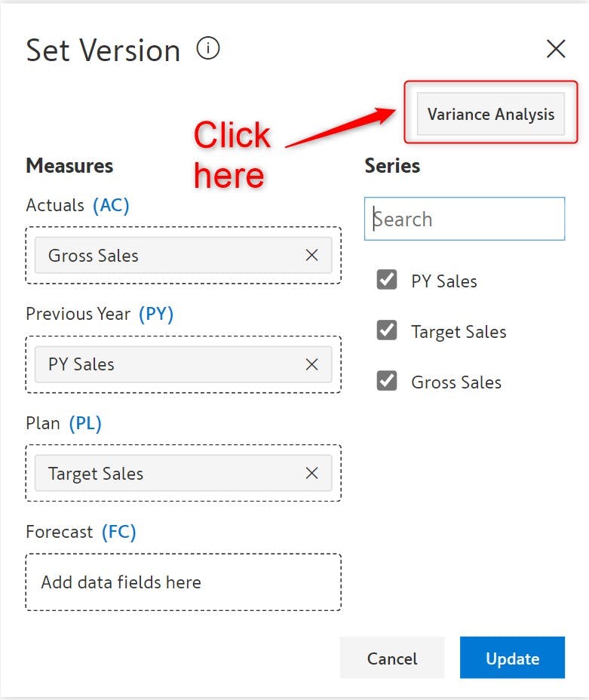The image size is (589, 700).
Task: Click the blue (AC) label
Action: pyautogui.click(x=111, y=205)
